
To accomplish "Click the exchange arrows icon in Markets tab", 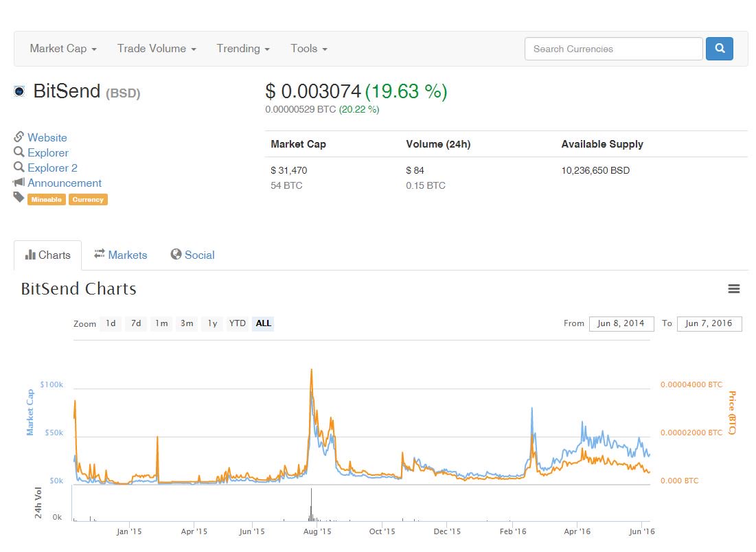I will click(x=100, y=253).
